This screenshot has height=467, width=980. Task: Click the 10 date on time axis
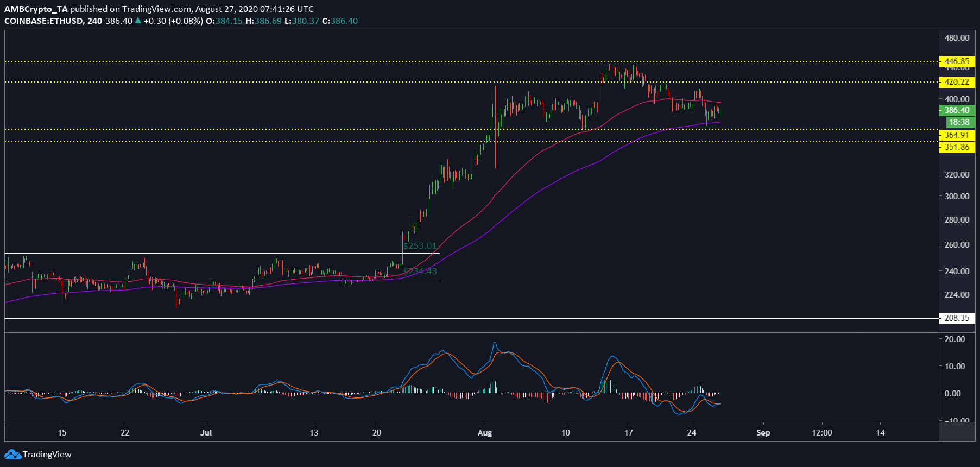point(566,433)
